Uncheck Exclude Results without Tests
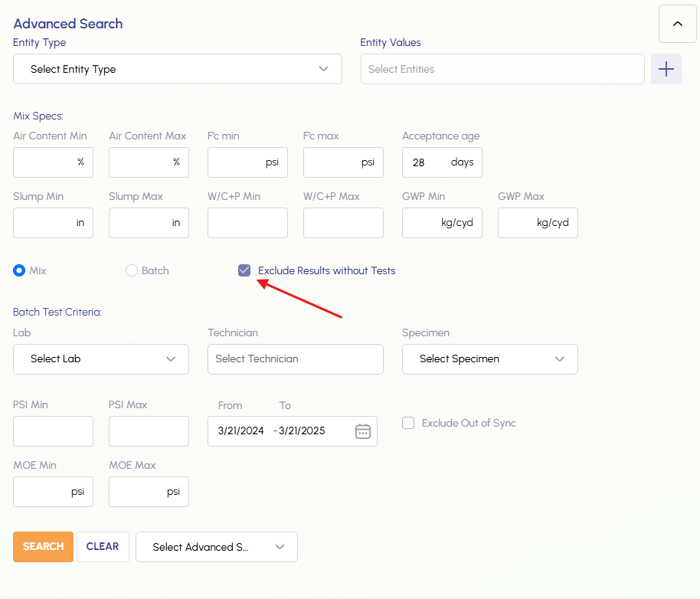The height and width of the screenshot is (599, 700). tap(244, 271)
